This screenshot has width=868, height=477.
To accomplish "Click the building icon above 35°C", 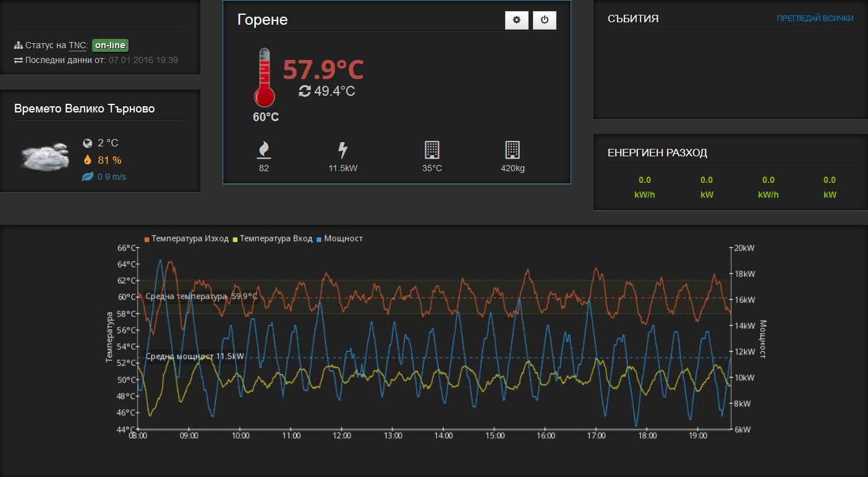I will pos(432,150).
